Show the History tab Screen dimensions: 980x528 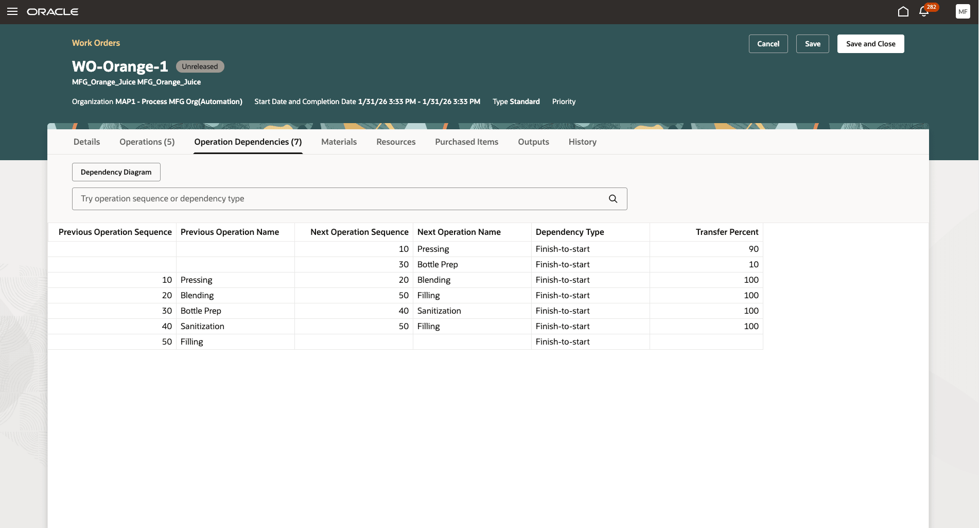tap(582, 142)
